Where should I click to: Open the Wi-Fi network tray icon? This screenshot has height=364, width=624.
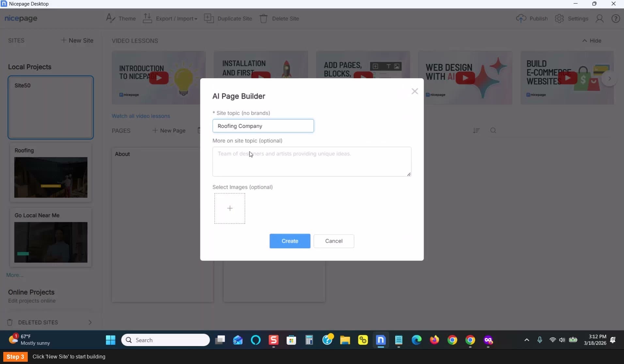click(553, 340)
